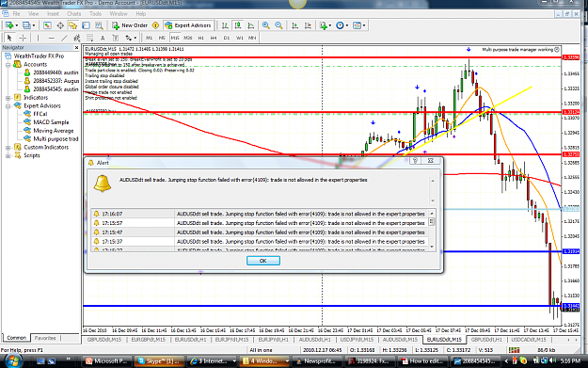Select the equidistant channel tool
Screen dimensions: 588x368
77,38
